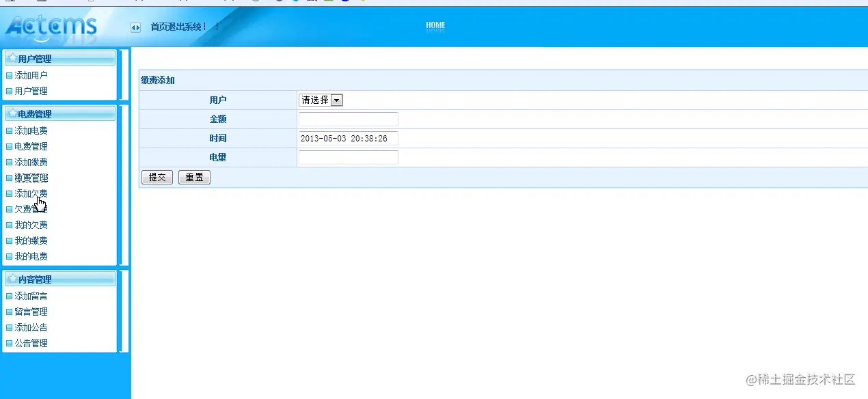Viewport: 868px width, 399px height.
Task: Click the small list icon beside 添加用户
Action: tap(9, 75)
